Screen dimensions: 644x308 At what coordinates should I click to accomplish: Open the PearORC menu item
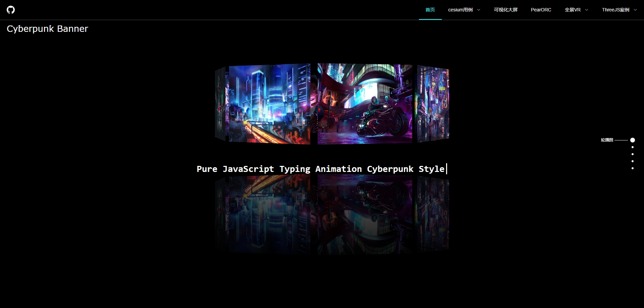coord(541,10)
